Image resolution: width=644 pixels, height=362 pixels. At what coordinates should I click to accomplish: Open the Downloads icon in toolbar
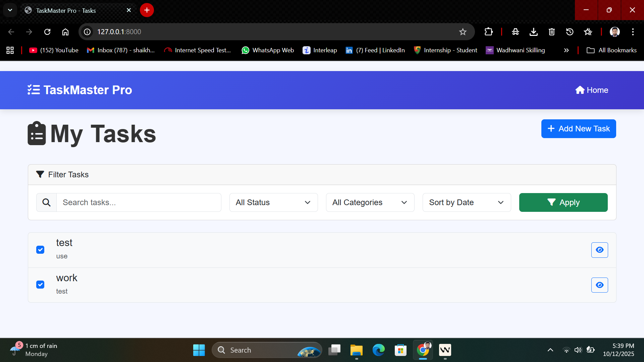pos(534,32)
